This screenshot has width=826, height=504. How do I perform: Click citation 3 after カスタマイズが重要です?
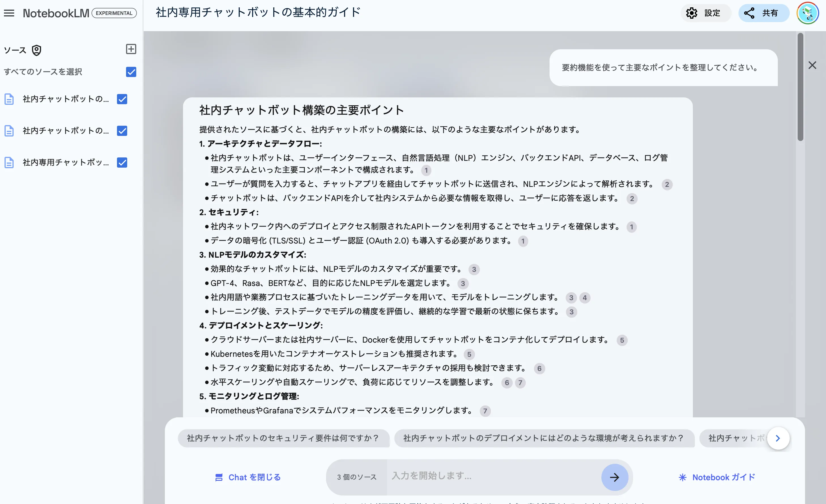(474, 270)
